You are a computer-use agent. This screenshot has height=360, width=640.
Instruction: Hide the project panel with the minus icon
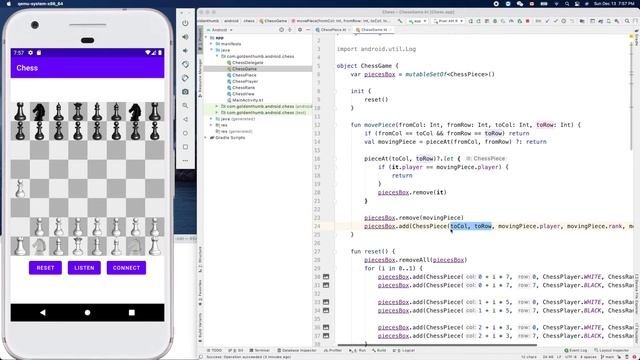click(308, 30)
